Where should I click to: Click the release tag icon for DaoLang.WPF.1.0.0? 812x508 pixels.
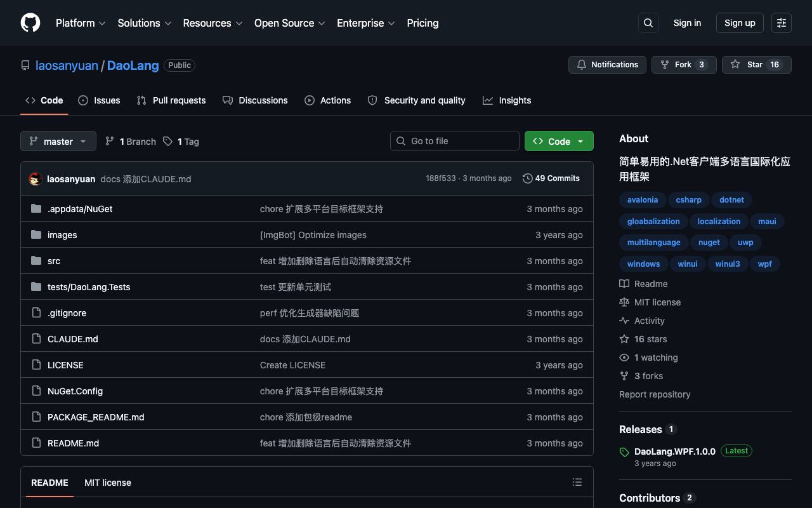(x=624, y=452)
